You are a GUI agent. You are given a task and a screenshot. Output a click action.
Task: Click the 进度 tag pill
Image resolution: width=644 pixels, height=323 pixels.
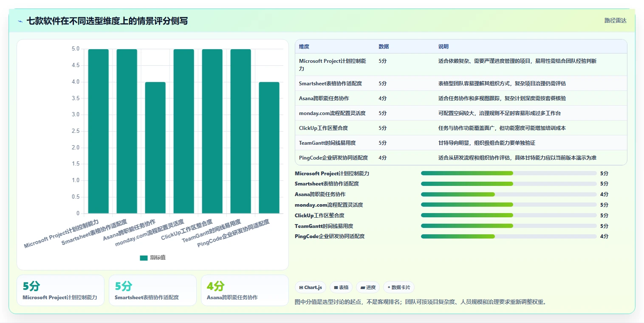(368, 287)
